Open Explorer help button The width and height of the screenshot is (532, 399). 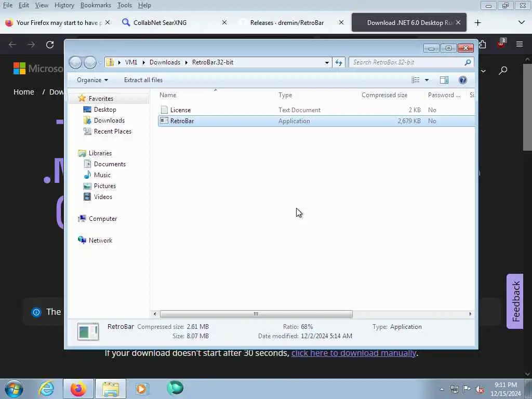(462, 80)
